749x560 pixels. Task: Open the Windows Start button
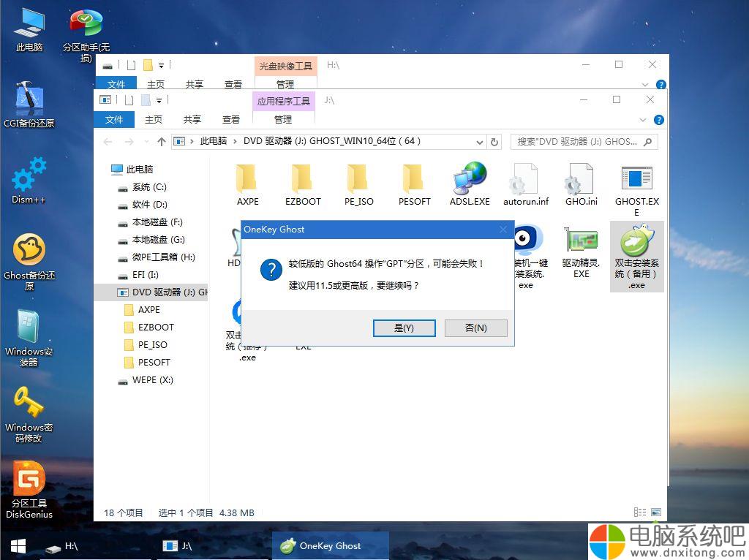(18, 546)
